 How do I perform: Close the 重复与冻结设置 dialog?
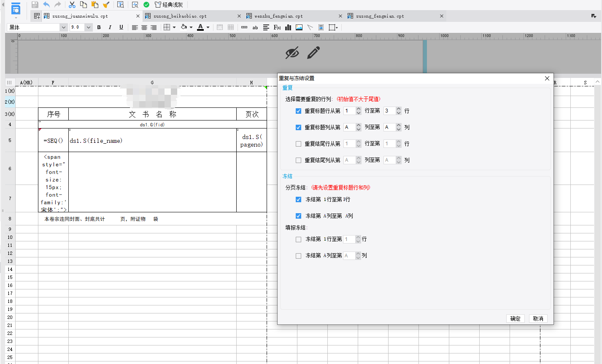(547, 78)
